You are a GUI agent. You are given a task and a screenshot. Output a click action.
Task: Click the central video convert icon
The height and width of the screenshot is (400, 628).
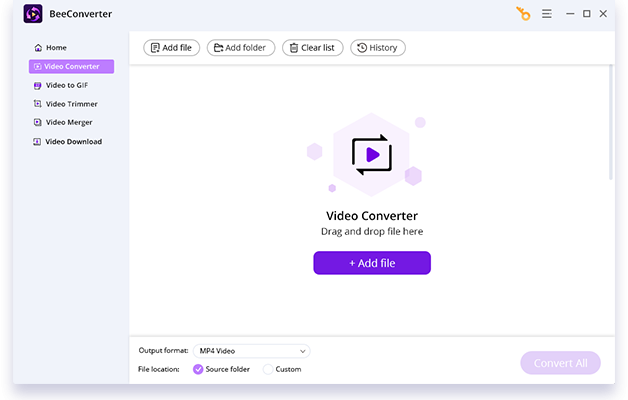click(x=372, y=155)
